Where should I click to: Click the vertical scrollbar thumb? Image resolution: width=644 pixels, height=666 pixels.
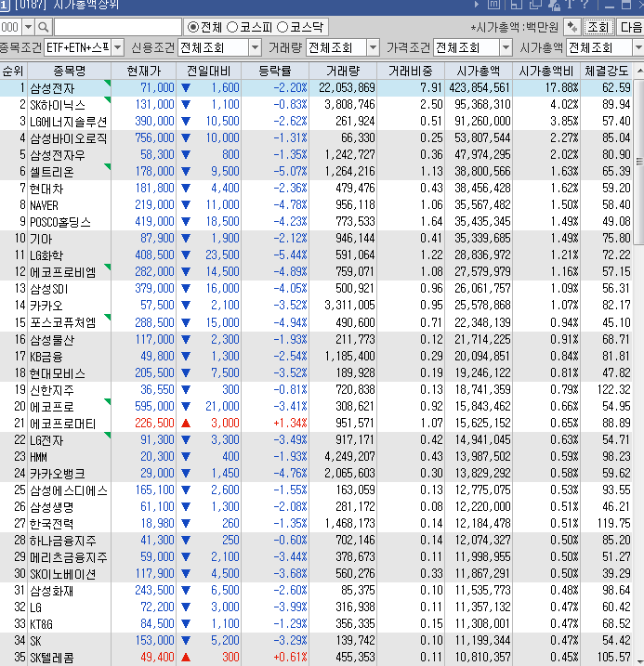(638, 162)
